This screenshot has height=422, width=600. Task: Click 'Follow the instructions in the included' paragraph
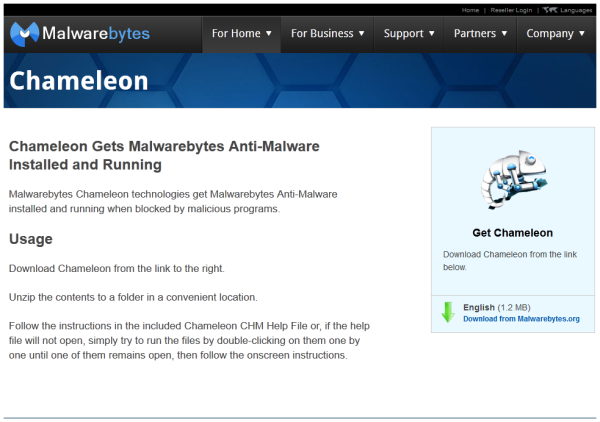tap(189, 341)
